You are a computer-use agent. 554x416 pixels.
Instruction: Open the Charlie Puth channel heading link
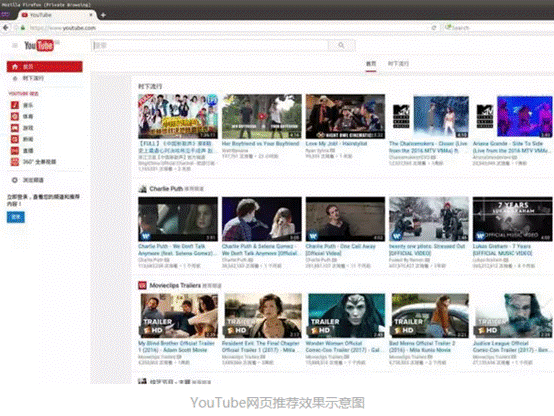point(166,189)
